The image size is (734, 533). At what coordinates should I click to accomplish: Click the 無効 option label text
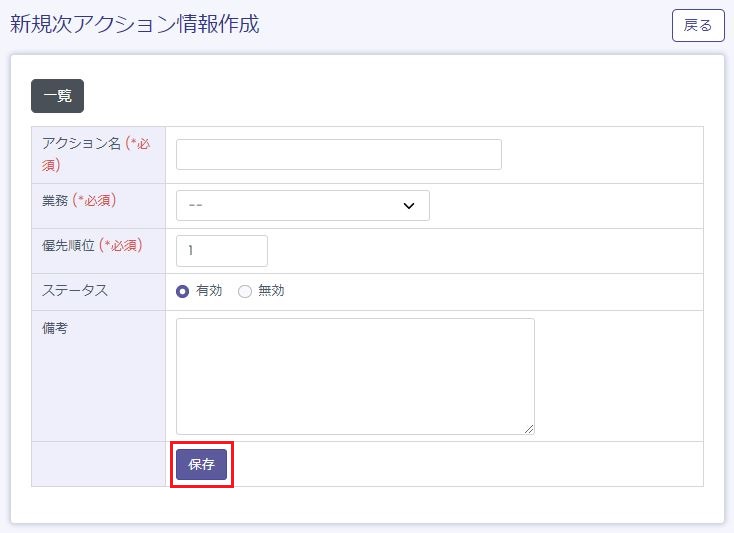(x=271, y=291)
